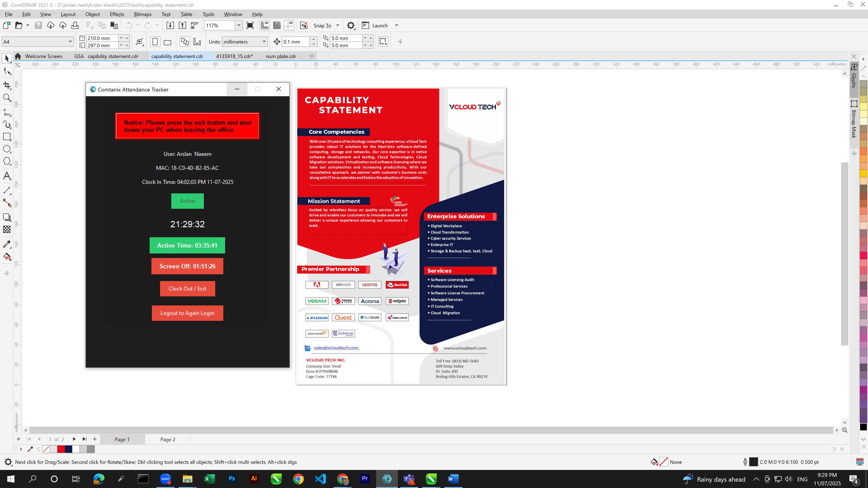This screenshot has height=488, width=868.
Task: Click Logout to Again Login button
Action: 187,313
